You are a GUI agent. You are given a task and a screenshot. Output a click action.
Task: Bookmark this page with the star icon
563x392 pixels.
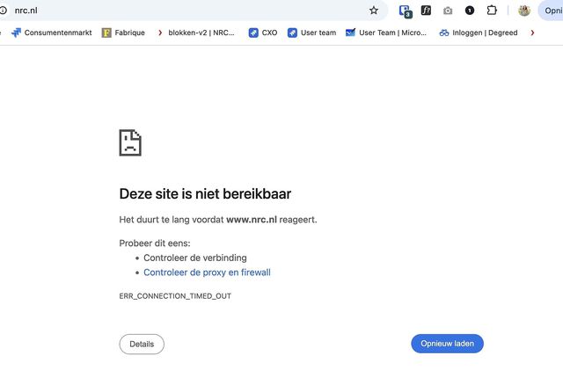pos(374,11)
